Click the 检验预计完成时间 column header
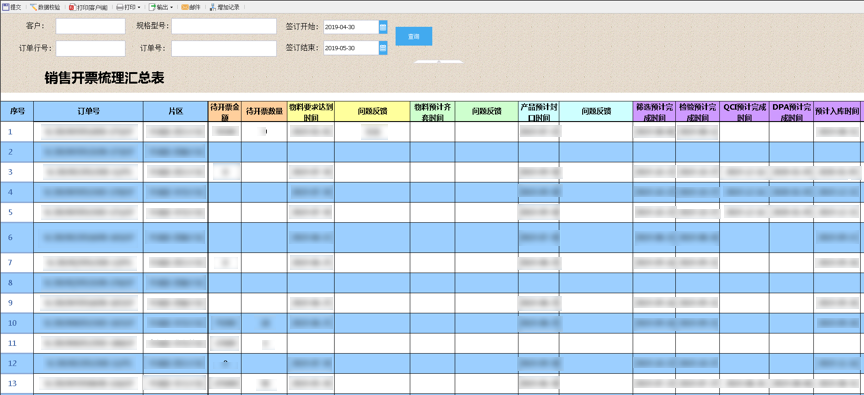This screenshot has width=864, height=395. pos(698,111)
